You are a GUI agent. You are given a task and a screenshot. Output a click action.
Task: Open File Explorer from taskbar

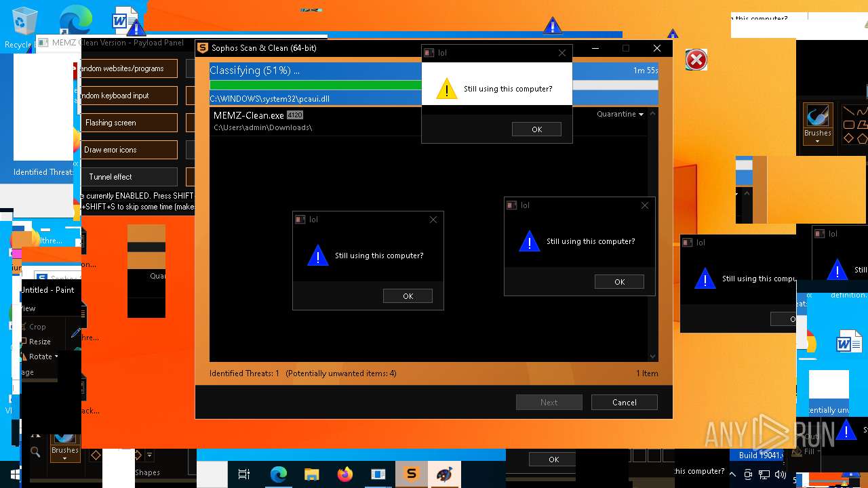[x=311, y=474]
